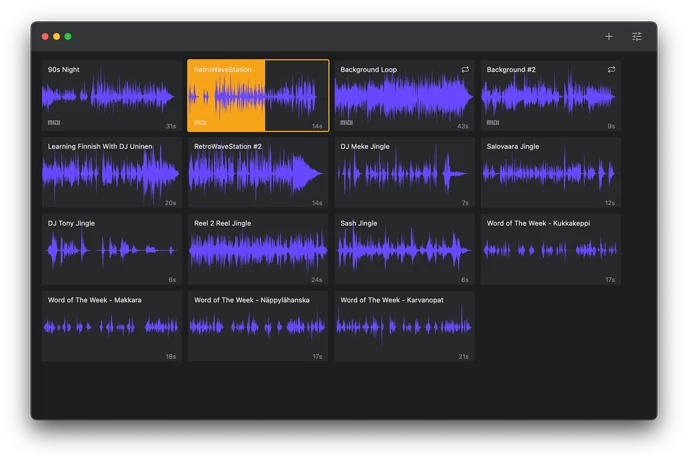This screenshot has width=689, height=462.
Task: Trigger the RetroWaveStation #2 tile
Action: (x=258, y=172)
